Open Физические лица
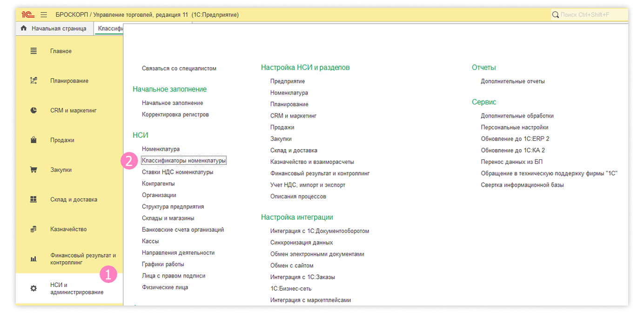Screen dimensions: 644x313 tap(165, 287)
